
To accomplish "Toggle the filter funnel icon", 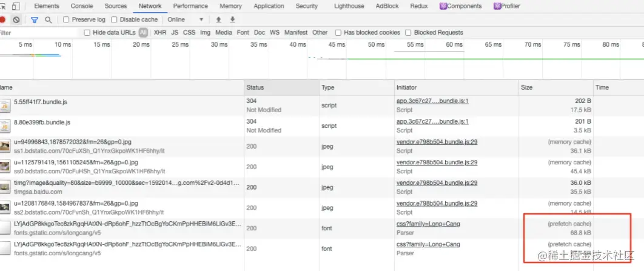I will pyautogui.click(x=35, y=19).
